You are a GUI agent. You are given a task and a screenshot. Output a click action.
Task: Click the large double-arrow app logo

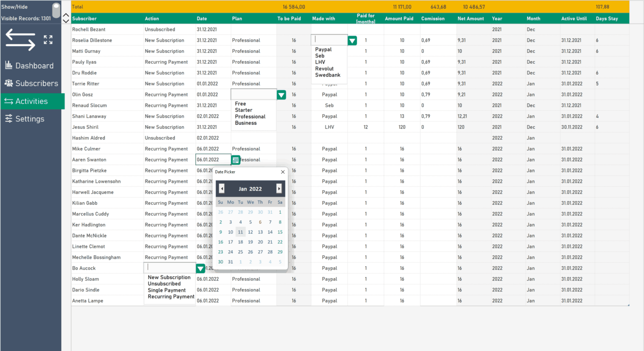point(20,39)
